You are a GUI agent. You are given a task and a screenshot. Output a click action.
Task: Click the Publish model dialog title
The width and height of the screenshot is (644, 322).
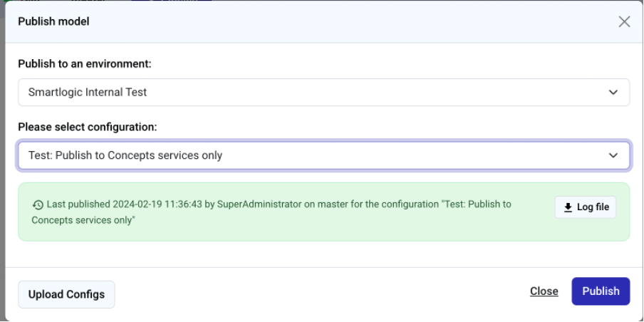[53, 21]
